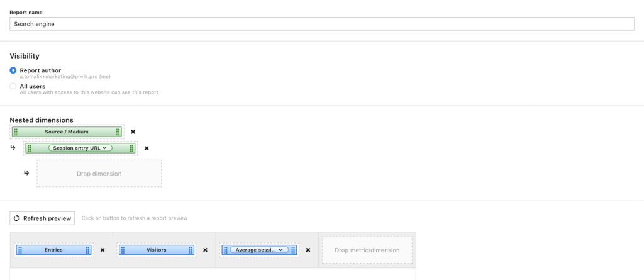Remove the Session entry URL dimension
The height and width of the screenshot is (280, 644).
coord(147,148)
